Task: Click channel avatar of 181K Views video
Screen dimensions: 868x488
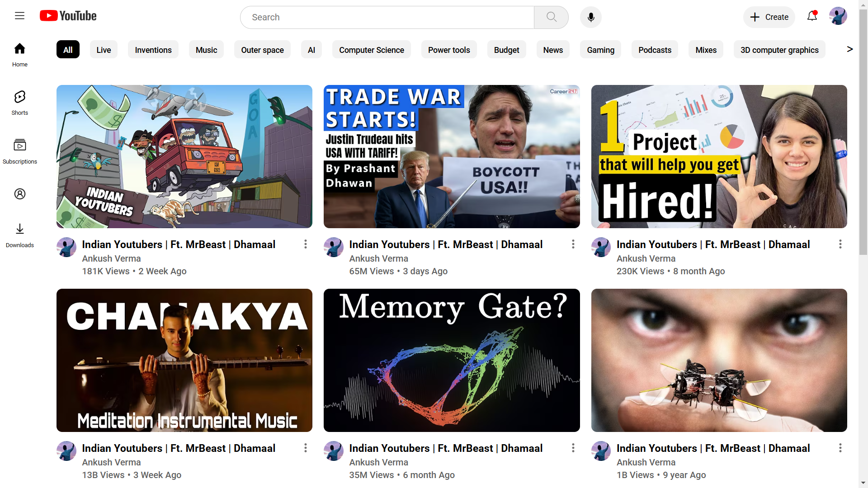Action: 66,247
